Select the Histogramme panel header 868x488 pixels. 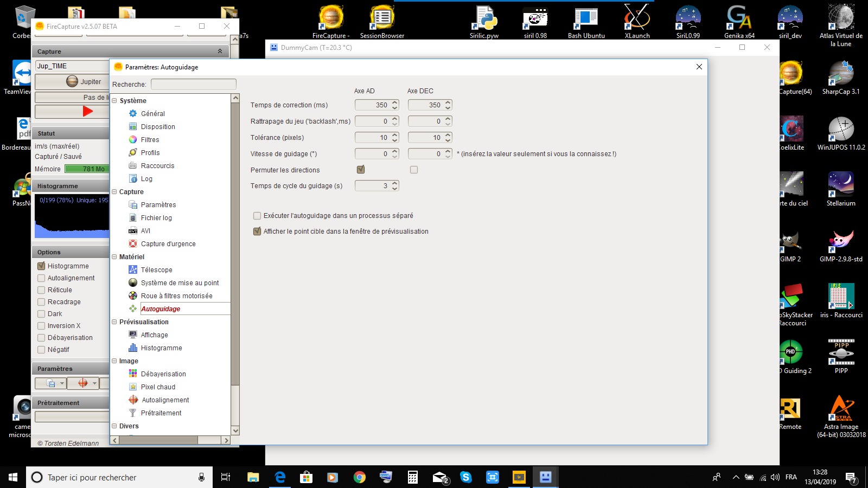point(71,186)
